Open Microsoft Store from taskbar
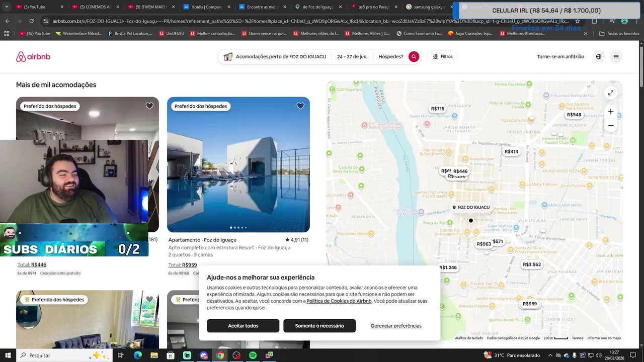This screenshot has height=362, width=644. pyautogui.click(x=171, y=355)
